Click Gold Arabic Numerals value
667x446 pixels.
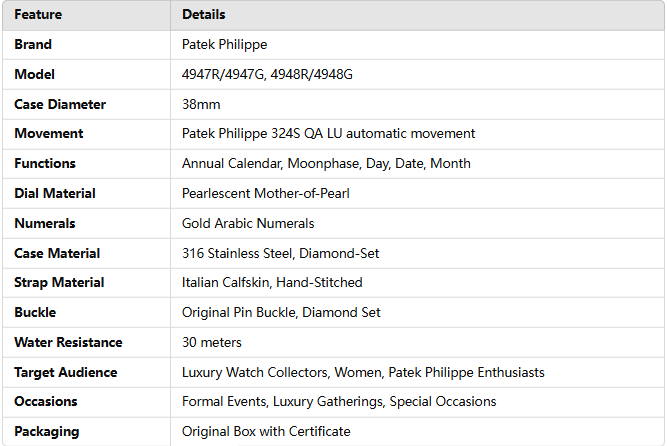point(246,223)
